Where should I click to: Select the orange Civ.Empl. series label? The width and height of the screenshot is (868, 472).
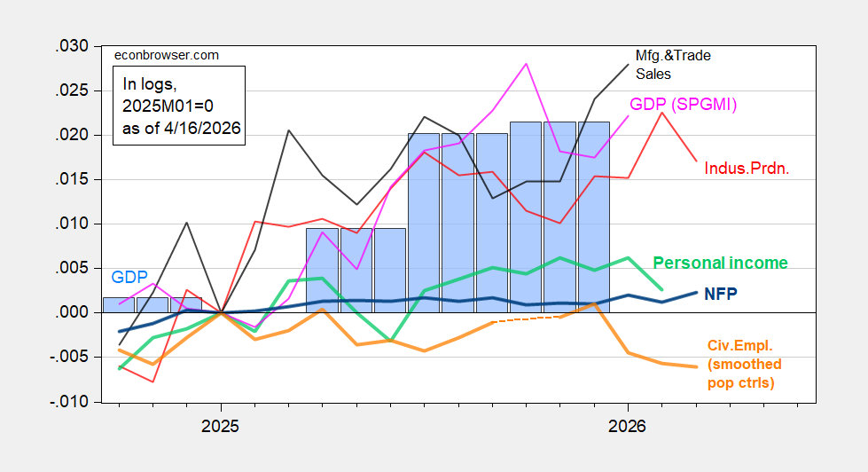[x=745, y=364]
